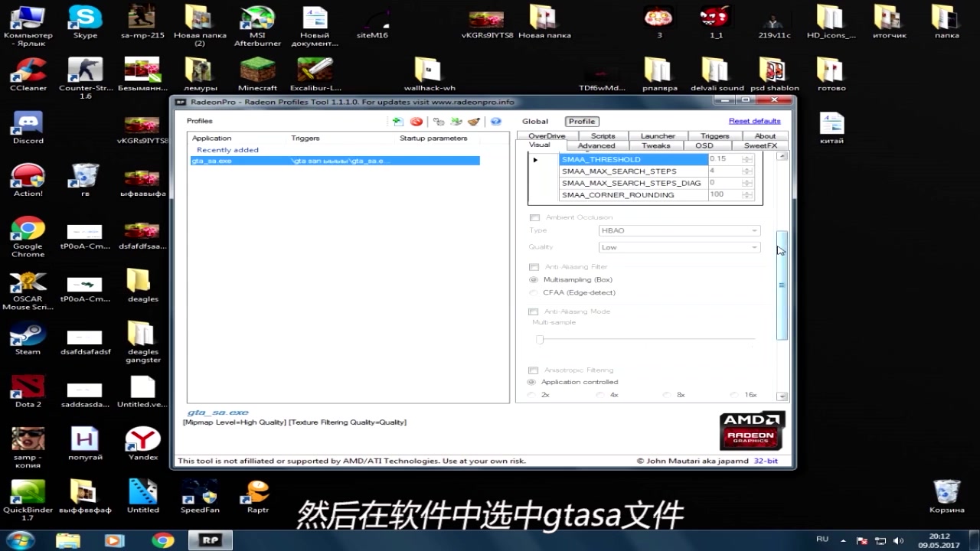
Task: Open Counter-Strike 1.6 desktop icon
Action: click(85, 78)
